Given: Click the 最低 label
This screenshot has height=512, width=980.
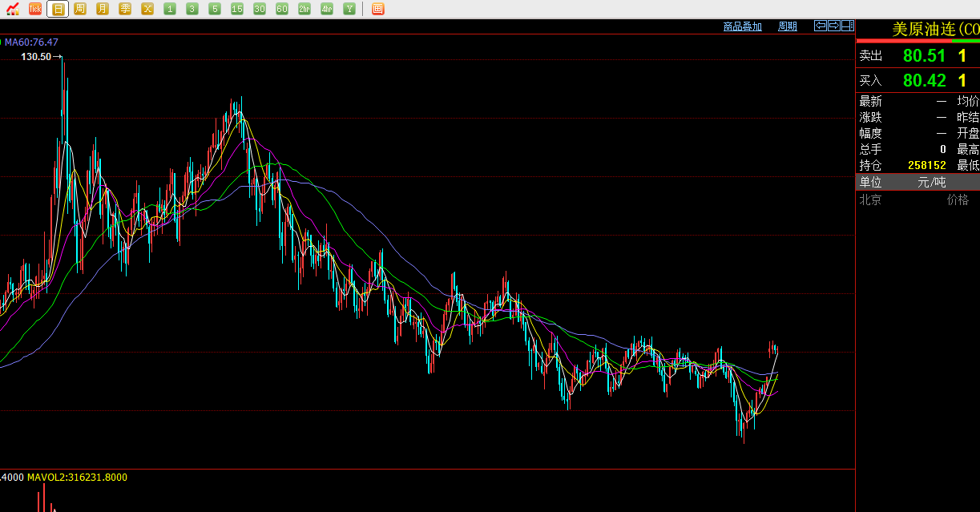Looking at the screenshot, I should coord(968,165).
